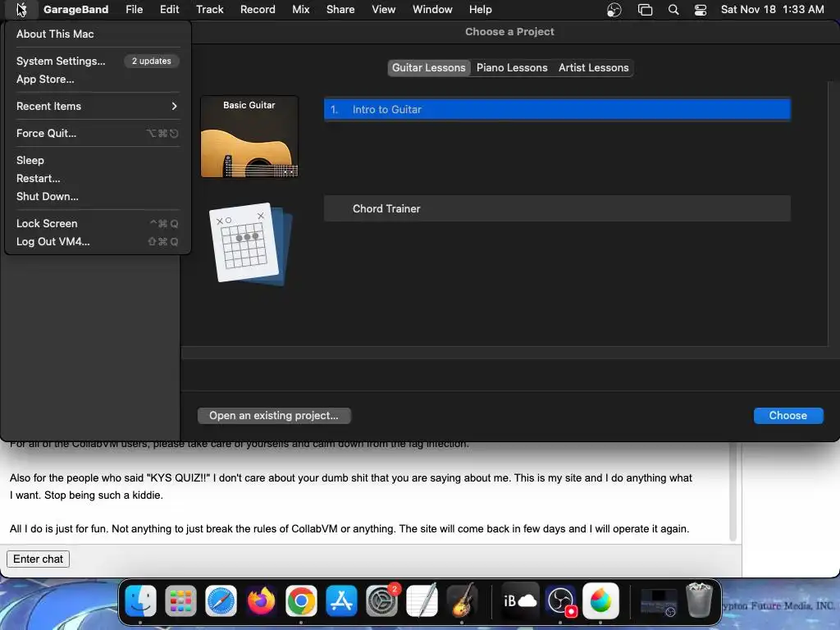840x630 pixels.
Task: Switch to the Guitar Lessons tab
Action: click(428, 67)
